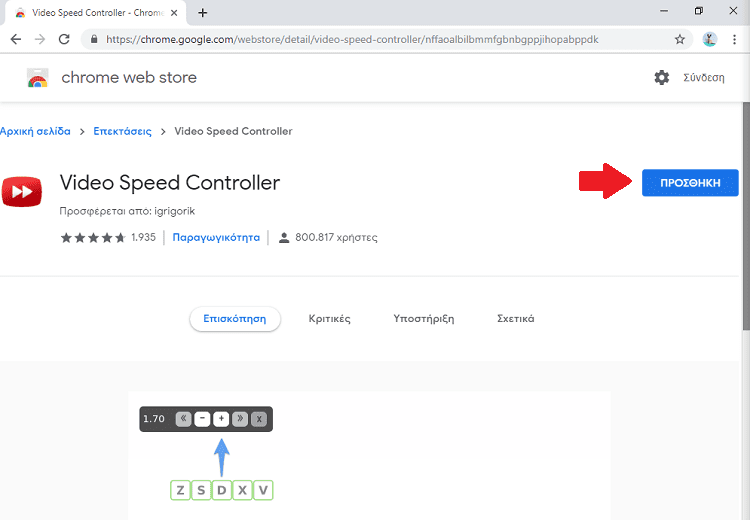
Task: Click the Chrome Web Store logo
Action: click(38, 78)
